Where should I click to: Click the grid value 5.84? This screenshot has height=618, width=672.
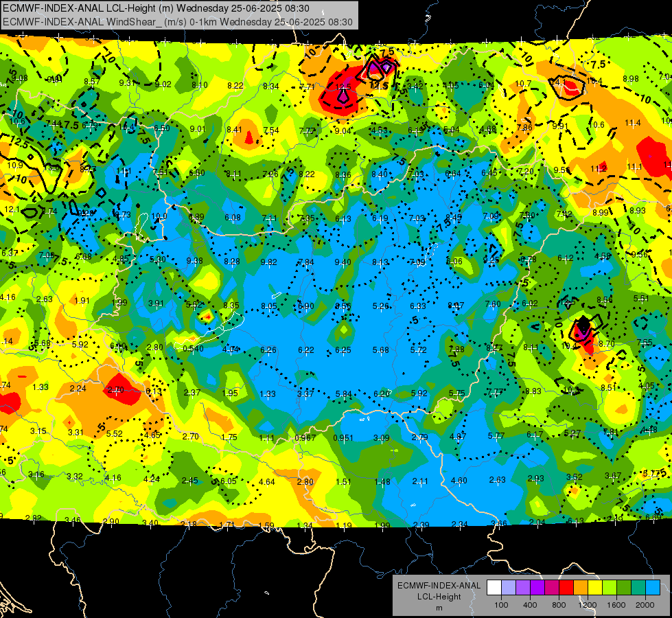point(344,393)
